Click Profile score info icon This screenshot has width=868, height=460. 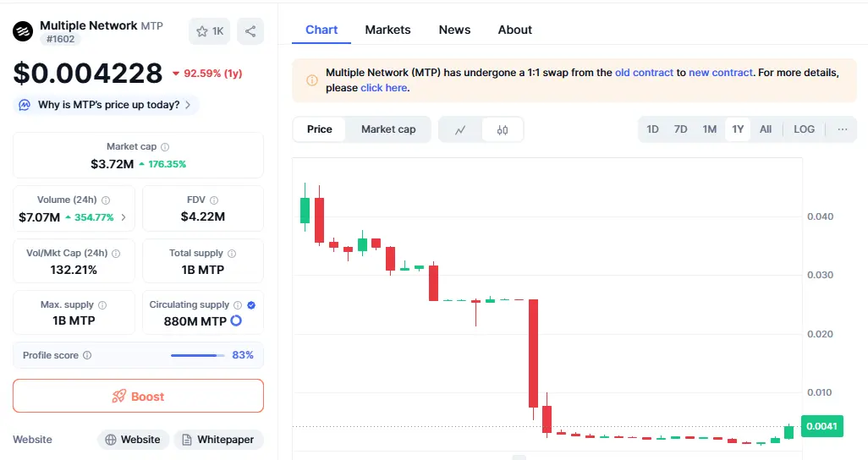[x=87, y=356]
